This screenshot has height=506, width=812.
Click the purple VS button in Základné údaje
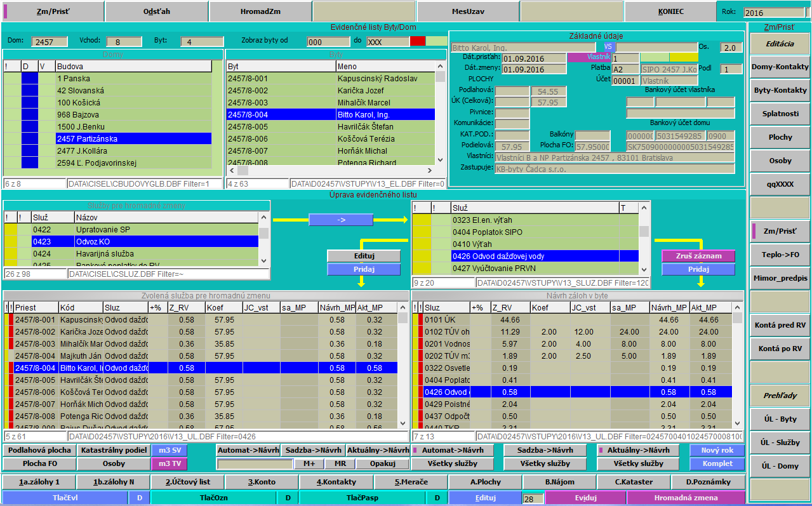pos(608,47)
